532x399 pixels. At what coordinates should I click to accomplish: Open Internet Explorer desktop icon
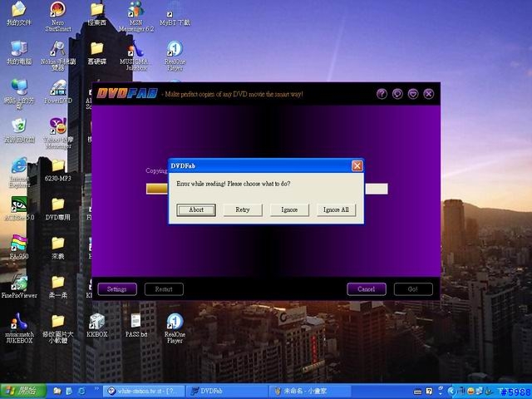pyautogui.click(x=19, y=173)
